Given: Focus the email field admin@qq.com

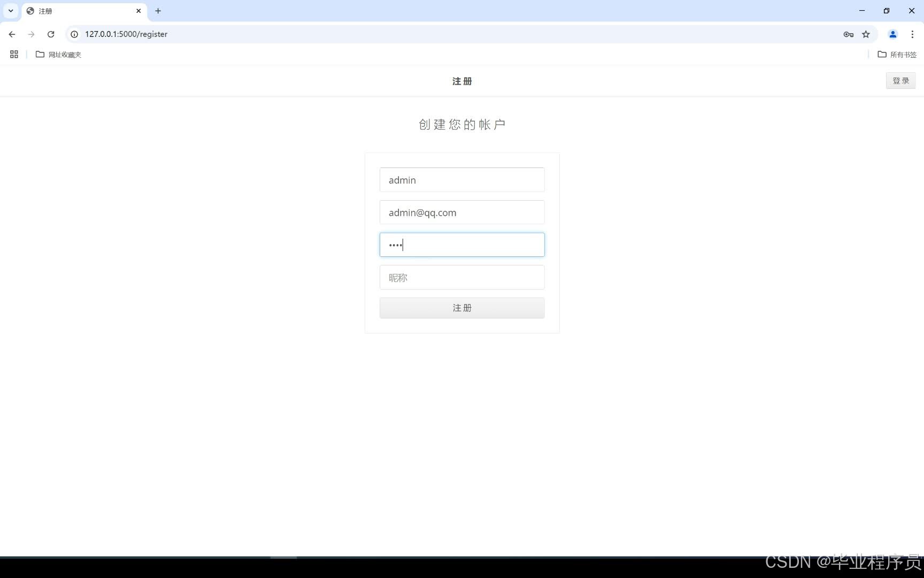Looking at the screenshot, I should pos(462,212).
